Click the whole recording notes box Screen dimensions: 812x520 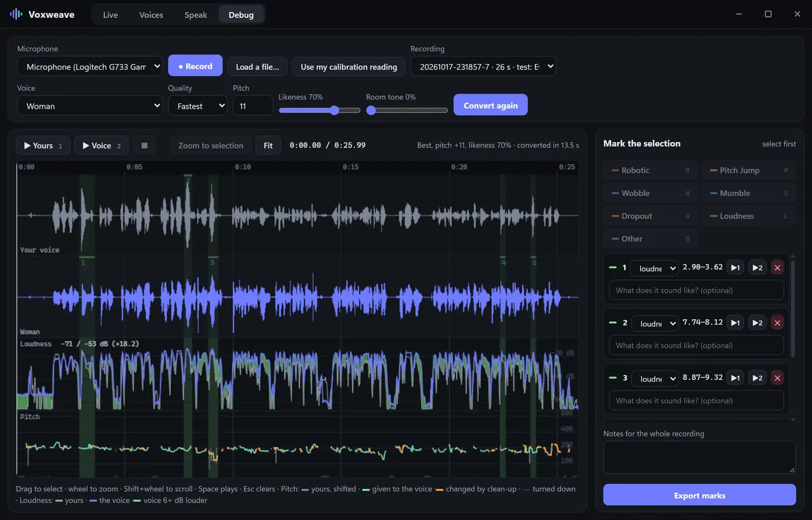coord(699,457)
